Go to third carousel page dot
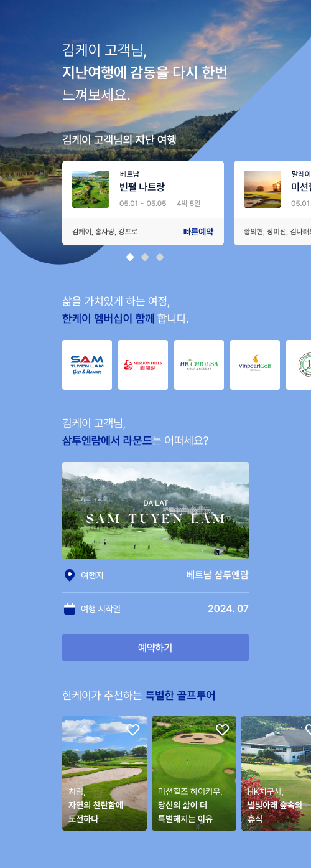This screenshot has width=311, height=868. tap(160, 257)
